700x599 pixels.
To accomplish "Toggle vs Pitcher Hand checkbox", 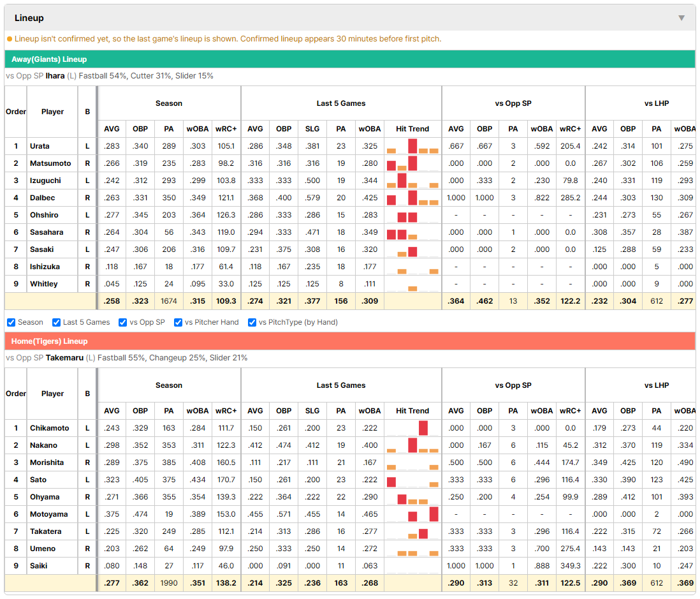I will tap(178, 323).
